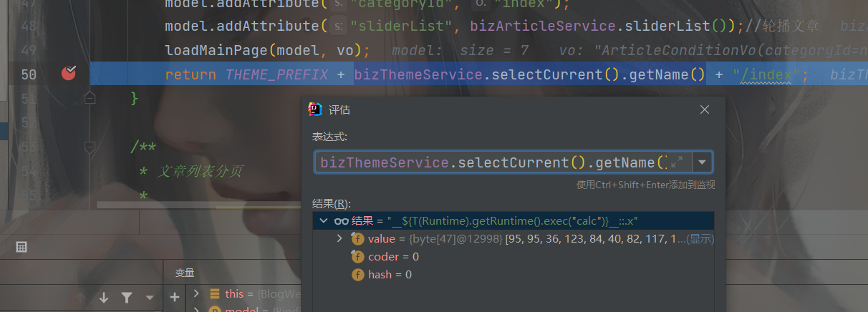Open the filter options dropdown caret

click(149, 298)
